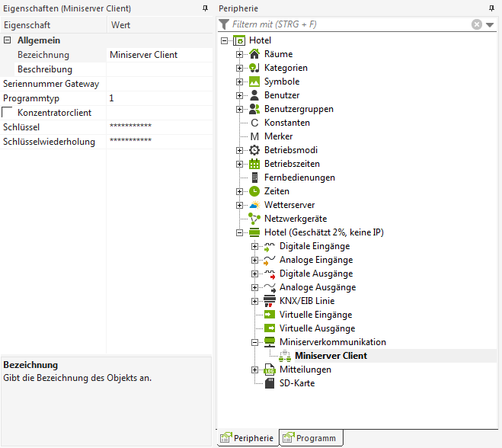This screenshot has height=448, width=502.
Task: Click the Miniserver Client tree icon
Action: pos(285,356)
